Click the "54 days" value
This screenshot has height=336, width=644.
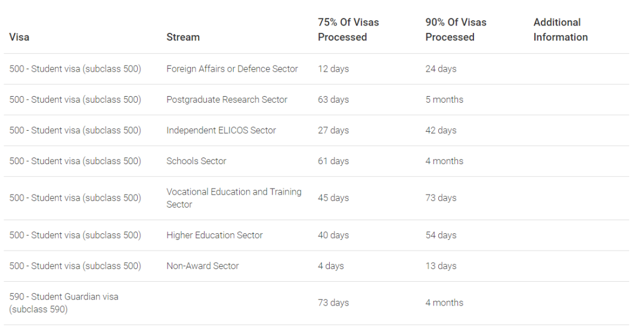[x=441, y=235]
